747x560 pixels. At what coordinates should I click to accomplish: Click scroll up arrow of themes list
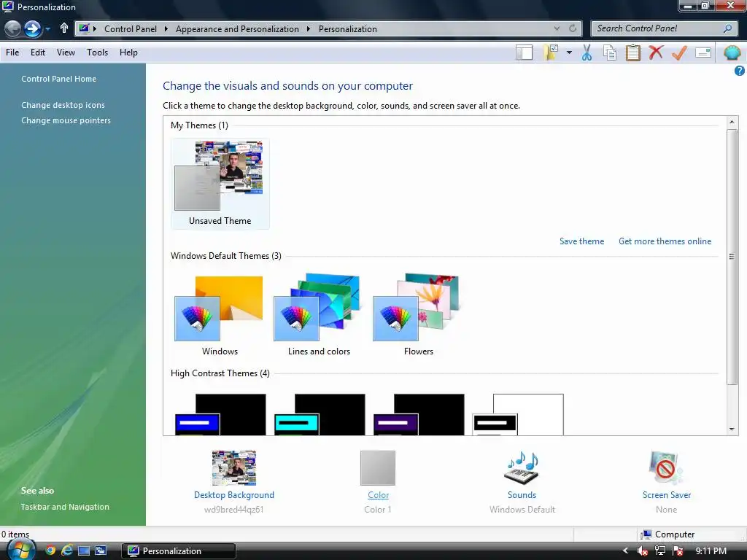(x=732, y=122)
